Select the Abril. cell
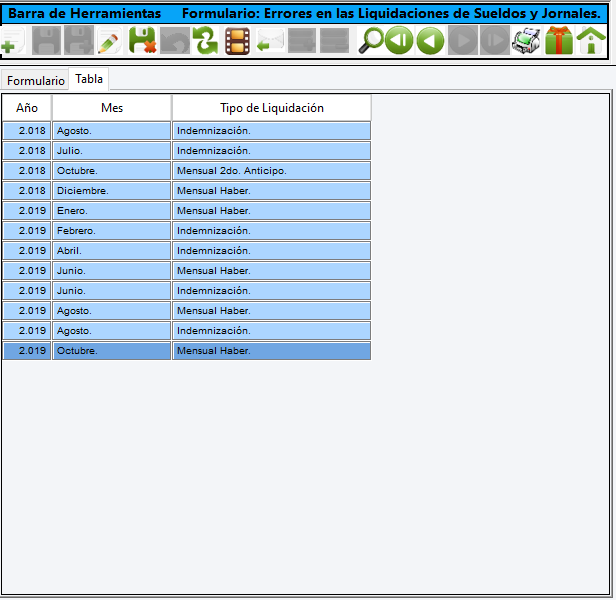Screen dimensions: 616x600 112,251
